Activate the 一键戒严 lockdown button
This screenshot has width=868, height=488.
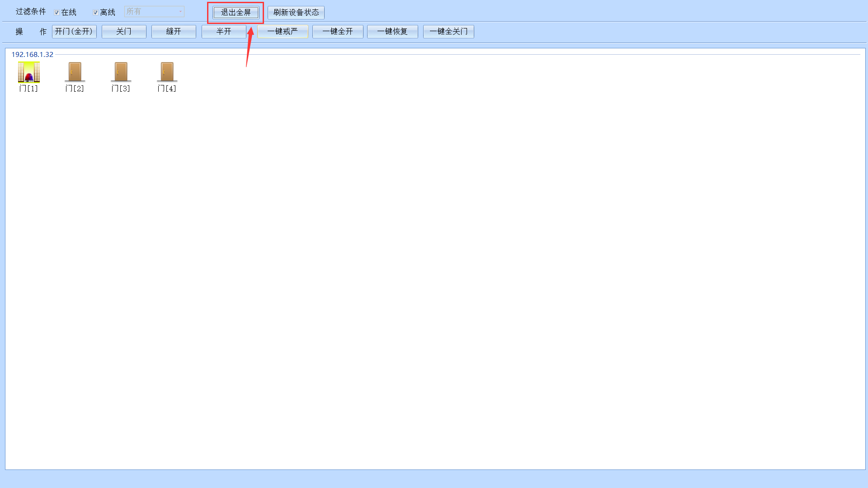(283, 32)
